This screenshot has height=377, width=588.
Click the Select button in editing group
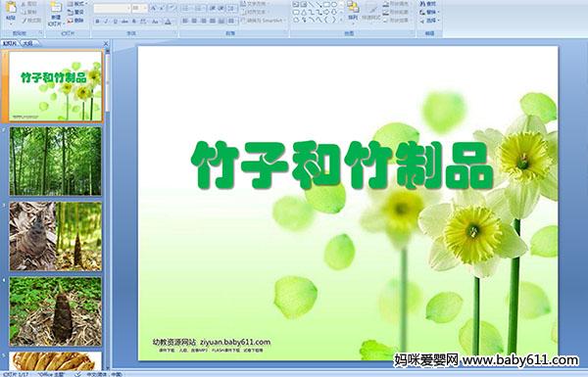pos(429,21)
